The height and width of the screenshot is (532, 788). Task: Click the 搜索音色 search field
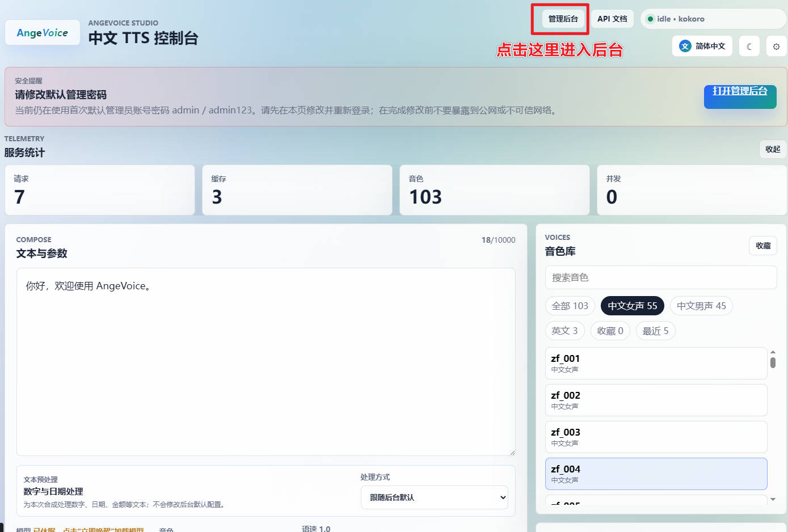coord(661,277)
